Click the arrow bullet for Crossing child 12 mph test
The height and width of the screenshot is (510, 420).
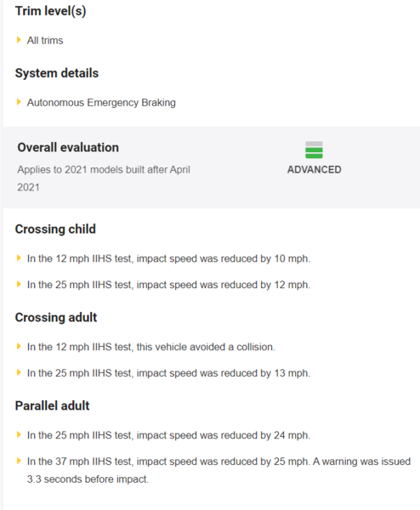coord(19,258)
